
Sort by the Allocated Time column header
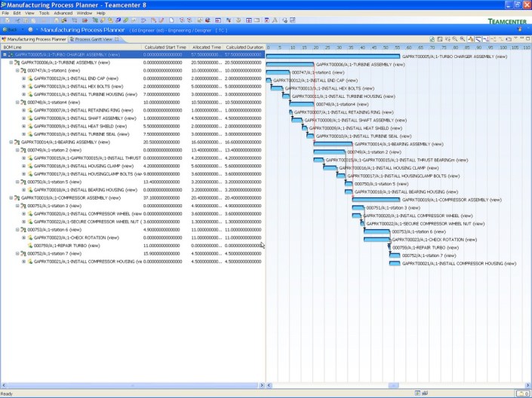click(x=206, y=47)
